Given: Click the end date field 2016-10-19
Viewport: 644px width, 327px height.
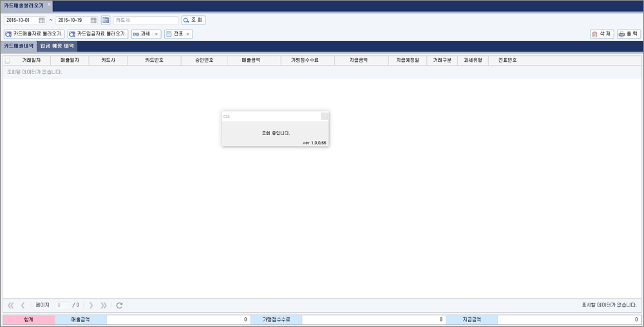Looking at the screenshot, I should [73, 20].
